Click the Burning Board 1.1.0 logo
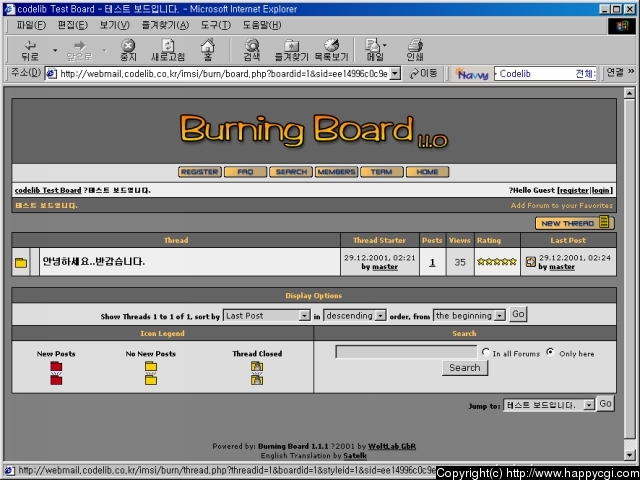640x480 pixels. 313,131
